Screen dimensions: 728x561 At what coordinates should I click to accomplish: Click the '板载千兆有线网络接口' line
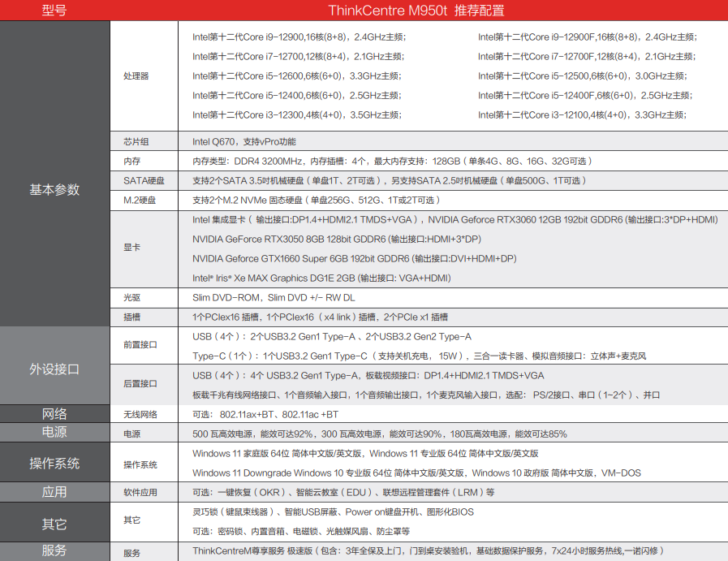coord(426,395)
